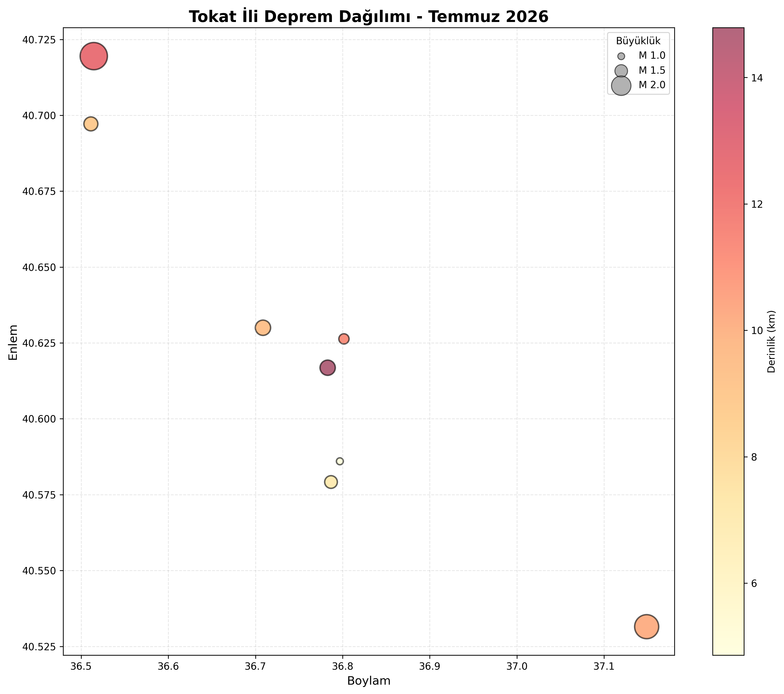Click the y-axis tick label '40.725'
Screen dimensions: 784x694
click(39, 40)
